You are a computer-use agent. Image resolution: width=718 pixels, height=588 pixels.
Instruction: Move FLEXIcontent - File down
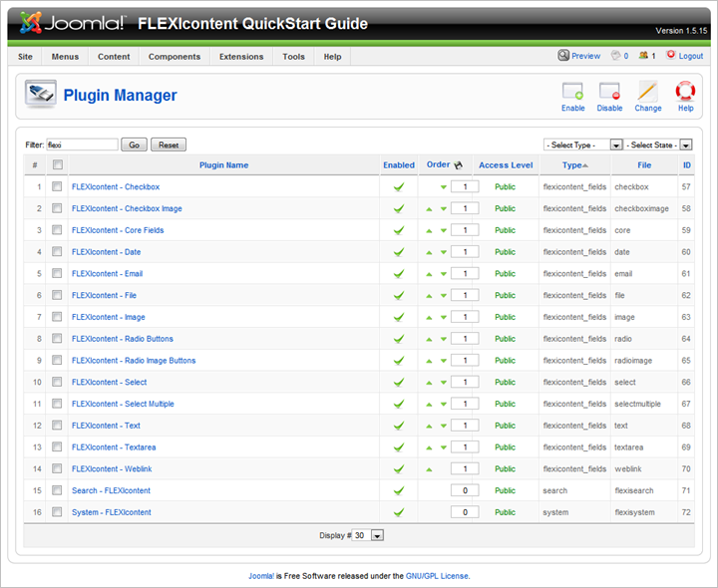pos(443,296)
